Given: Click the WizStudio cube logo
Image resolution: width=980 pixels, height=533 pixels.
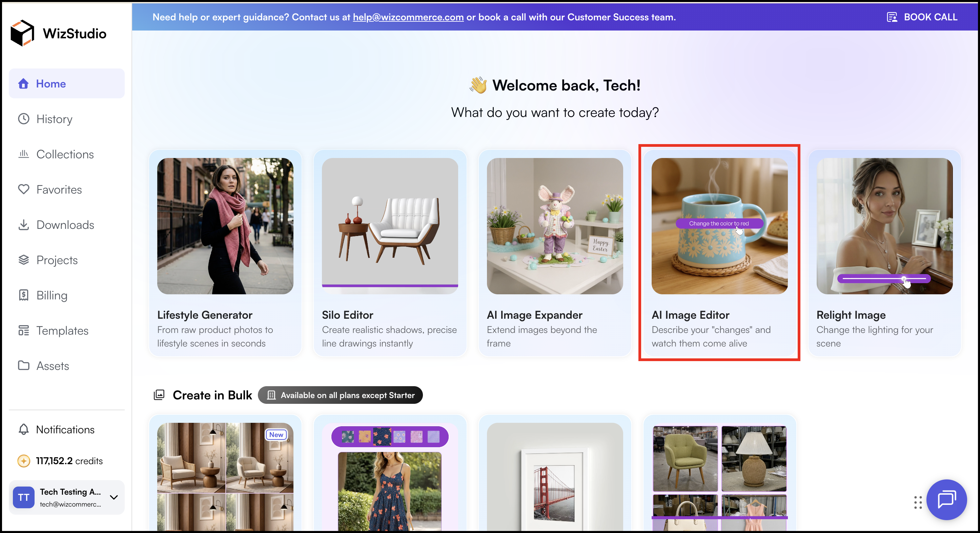Looking at the screenshot, I should [x=22, y=33].
